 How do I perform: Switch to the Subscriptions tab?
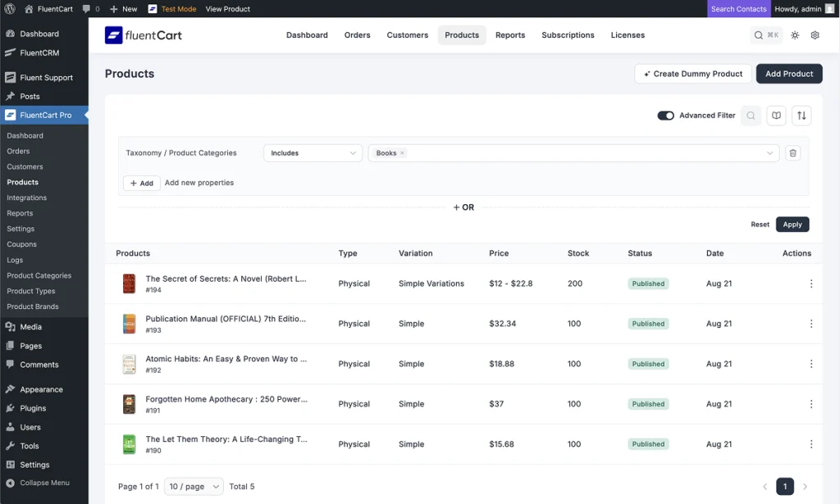click(x=568, y=35)
